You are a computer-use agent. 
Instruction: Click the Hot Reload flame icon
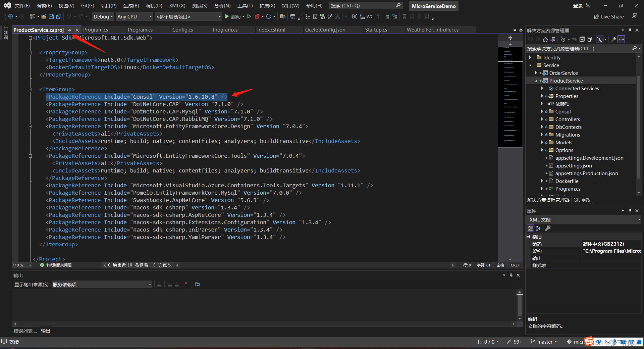[257, 16]
